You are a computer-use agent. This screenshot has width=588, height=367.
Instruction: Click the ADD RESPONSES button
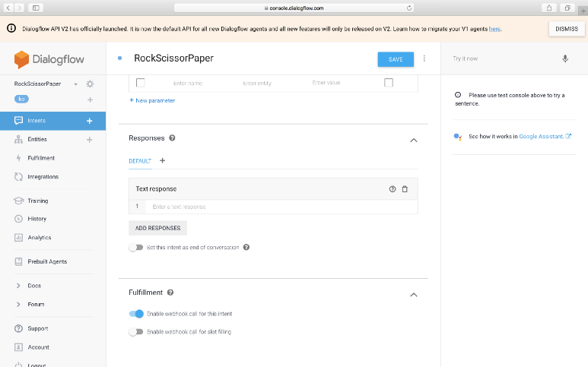pos(157,228)
